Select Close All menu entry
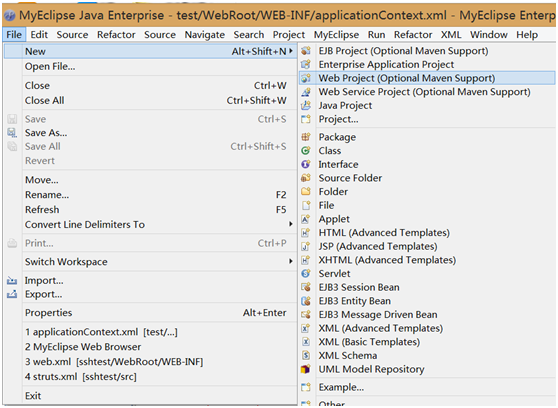Screen dimensions: 558x408 pos(151,100)
